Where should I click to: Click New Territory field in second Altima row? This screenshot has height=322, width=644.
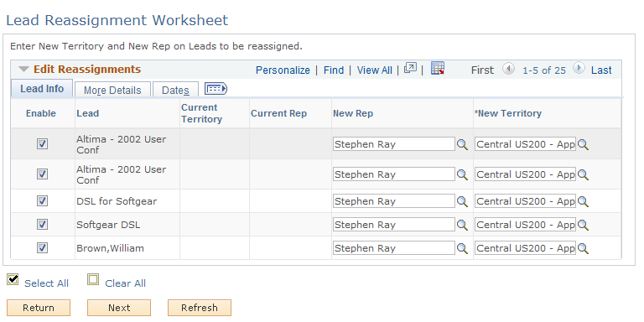pos(525,174)
